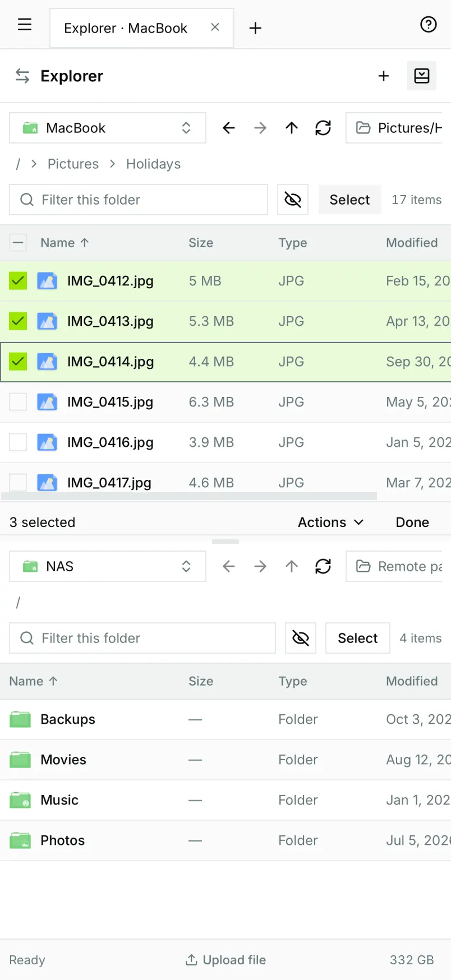Image resolution: width=451 pixels, height=980 pixels.
Task: Sort MacBook pane by Size
Action: [201, 243]
